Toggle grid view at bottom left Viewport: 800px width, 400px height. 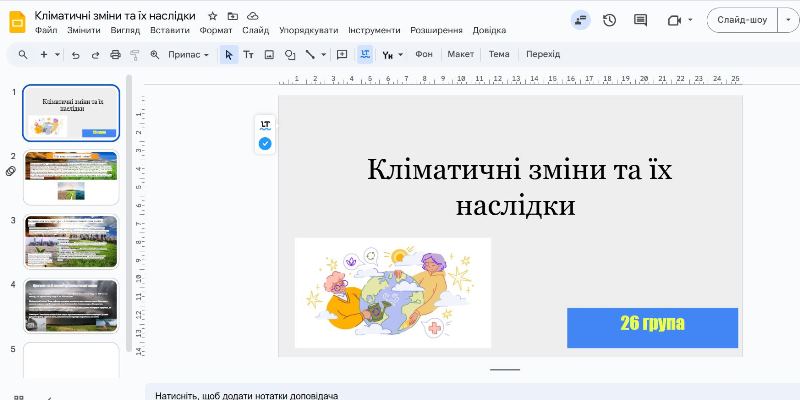(x=19, y=397)
